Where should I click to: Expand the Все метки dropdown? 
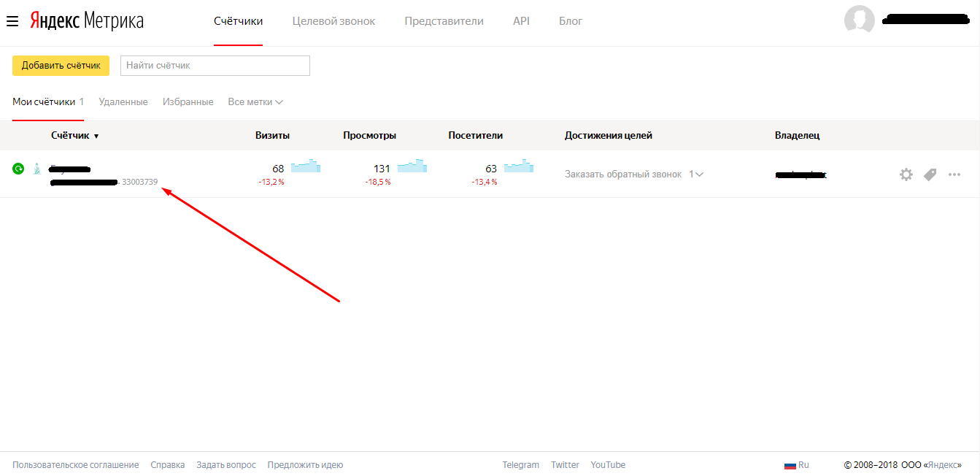tap(255, 102)
